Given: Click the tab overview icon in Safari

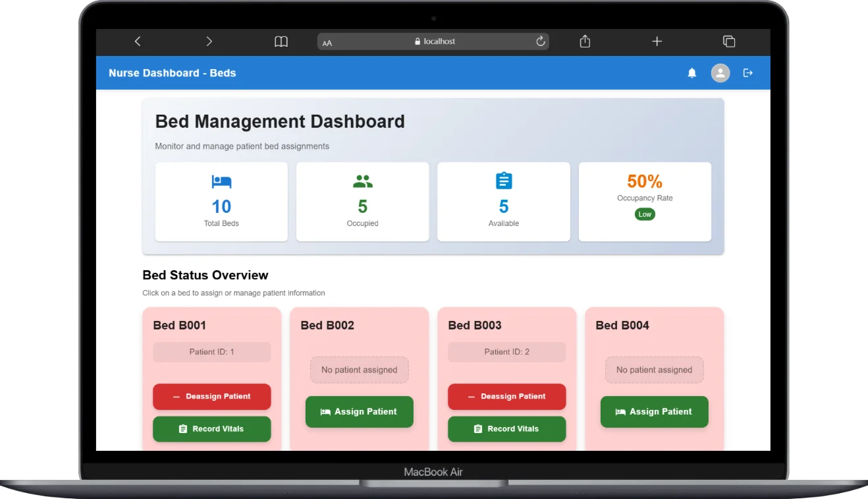Looking at the screenshot, I should (x=729, y=41).
